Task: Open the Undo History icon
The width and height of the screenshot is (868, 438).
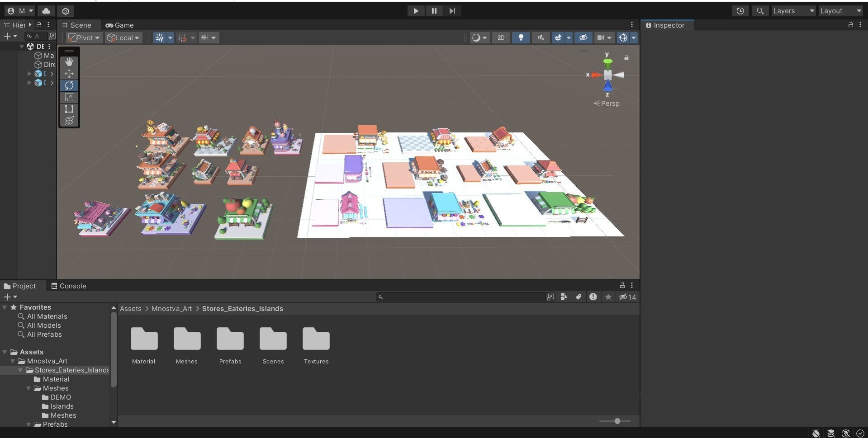Action: (x=740, y=11)
